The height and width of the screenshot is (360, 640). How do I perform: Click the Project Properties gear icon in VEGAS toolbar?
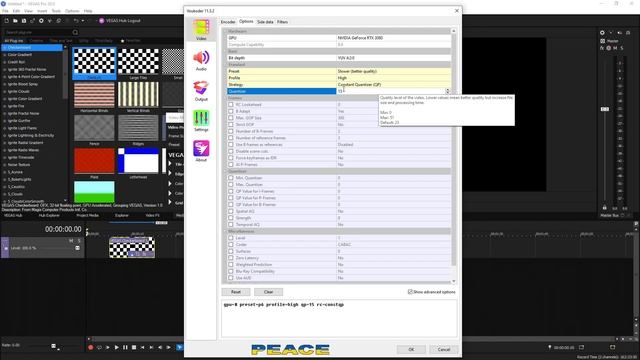[41, 21]
